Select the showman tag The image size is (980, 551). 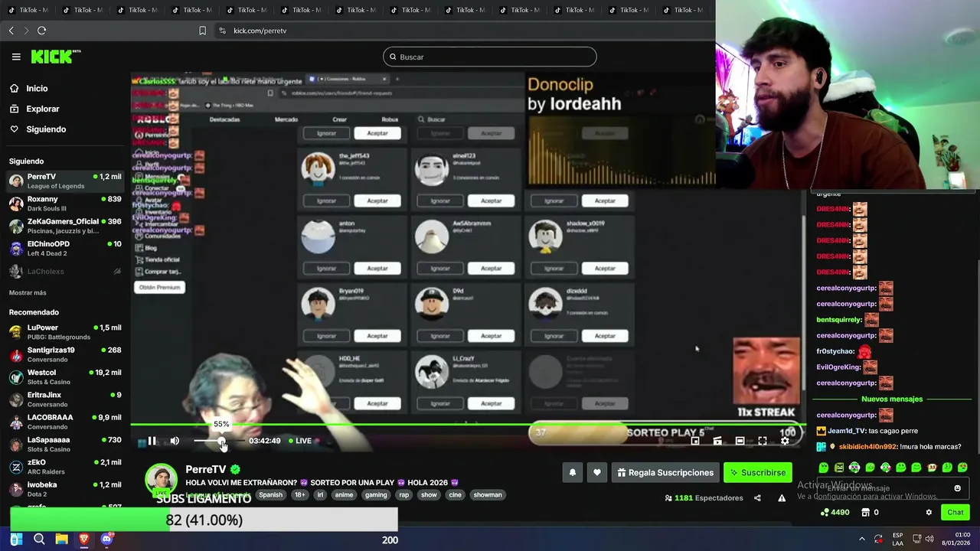488,495
